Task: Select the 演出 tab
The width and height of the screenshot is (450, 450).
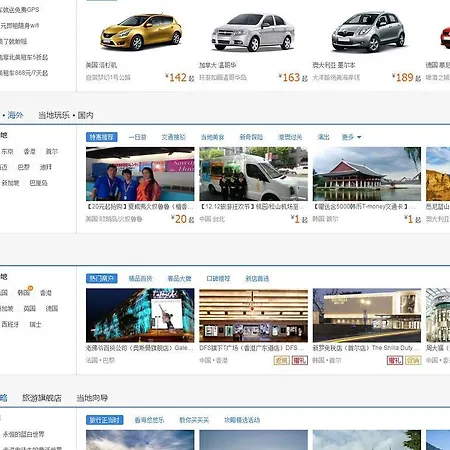Action: 323,137
